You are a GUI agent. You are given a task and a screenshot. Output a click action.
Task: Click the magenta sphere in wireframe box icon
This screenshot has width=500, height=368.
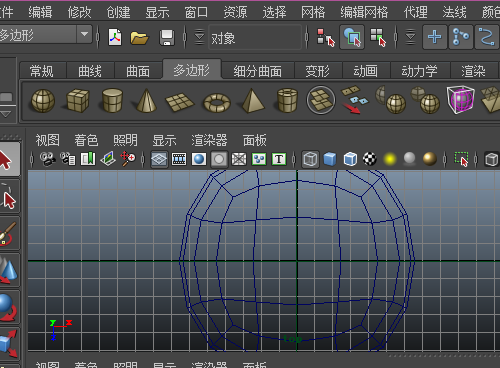(x=461, y=99)
